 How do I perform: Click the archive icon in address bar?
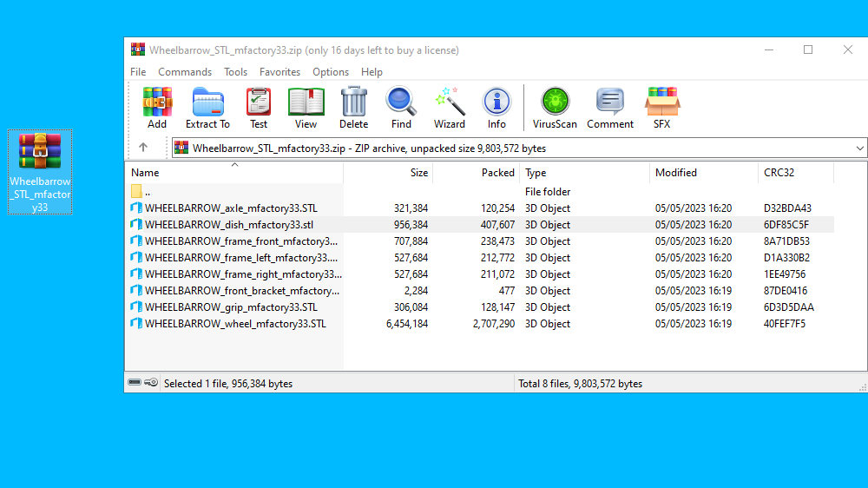point(181,148)
